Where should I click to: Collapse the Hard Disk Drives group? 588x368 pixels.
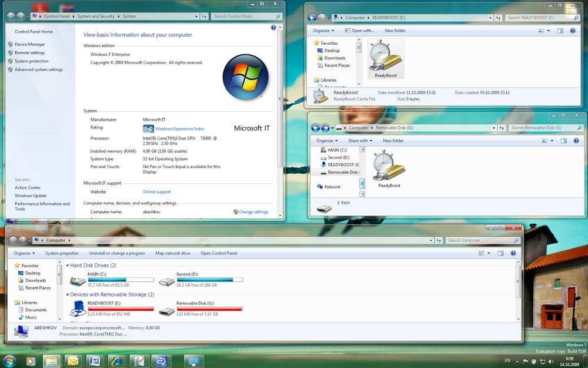pos(67,266)
